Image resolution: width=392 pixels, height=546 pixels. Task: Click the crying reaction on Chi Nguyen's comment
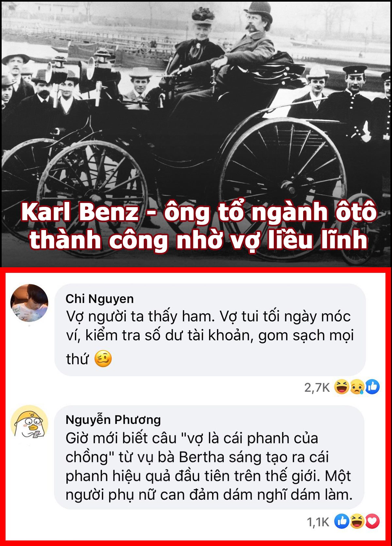pyautogui.click(x=357, y=387)
